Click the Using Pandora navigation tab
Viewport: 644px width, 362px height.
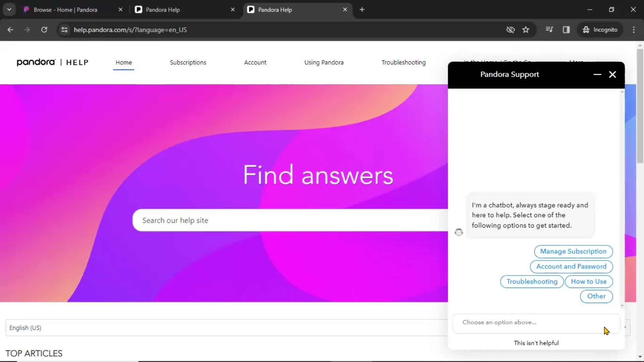324,62
